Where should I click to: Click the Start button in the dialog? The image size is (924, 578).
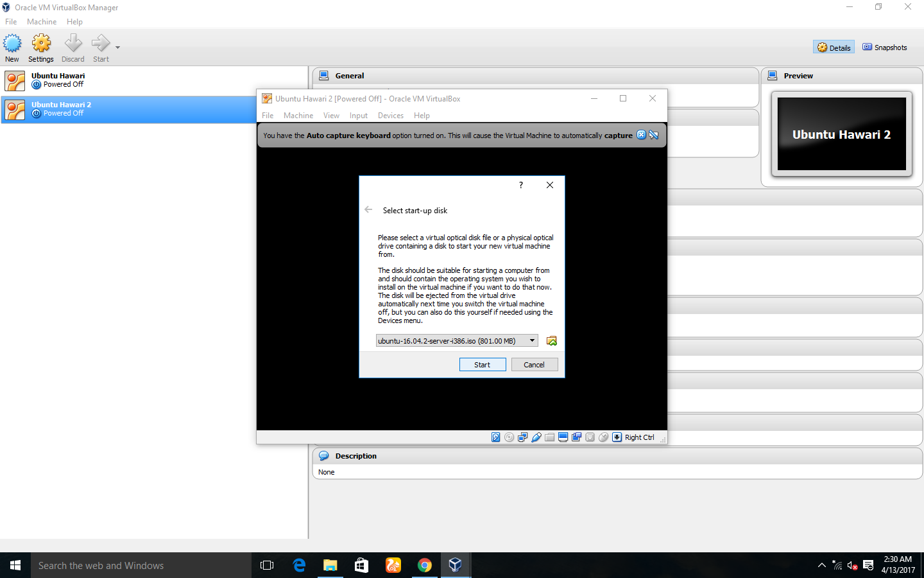483,365
